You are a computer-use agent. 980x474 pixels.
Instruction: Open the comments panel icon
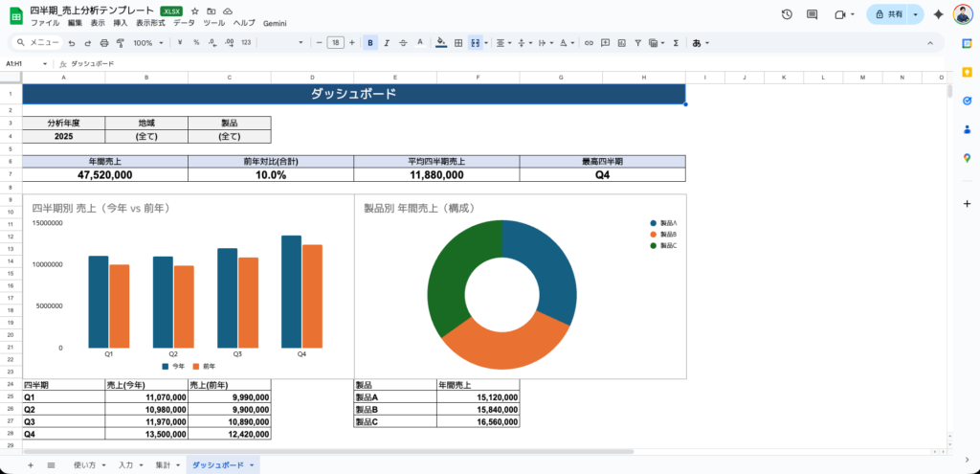click(x=812, y=14)
